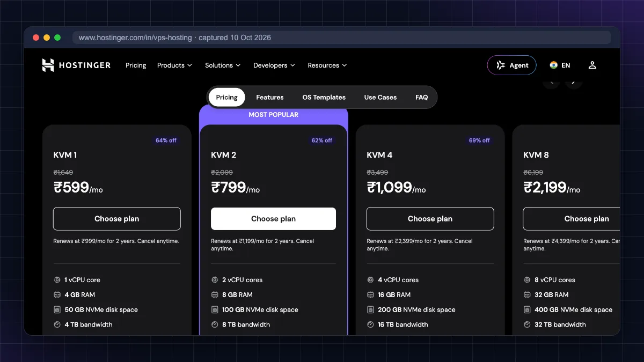
Task: Click the struck-through ₹6,199 price
Action: pos(533,173)
